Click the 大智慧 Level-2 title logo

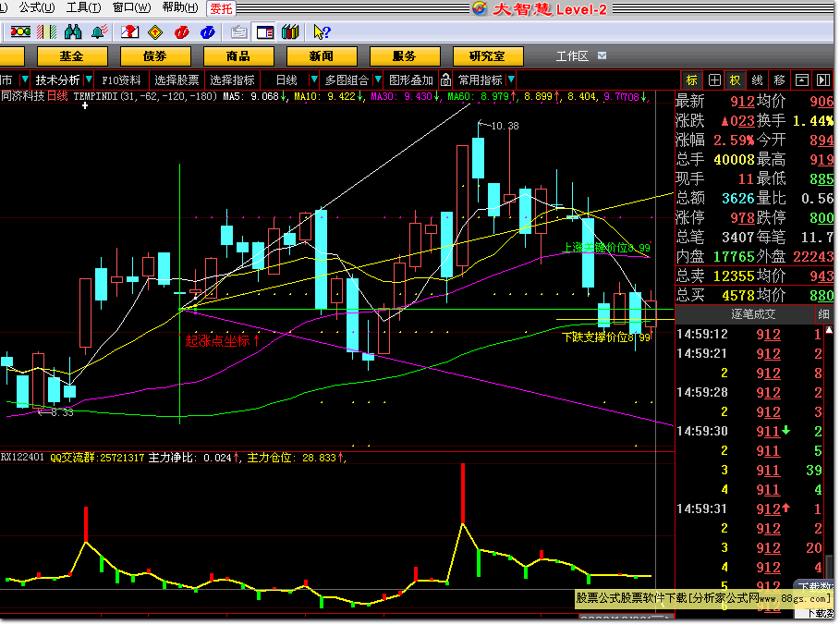[x=541, y=8]
